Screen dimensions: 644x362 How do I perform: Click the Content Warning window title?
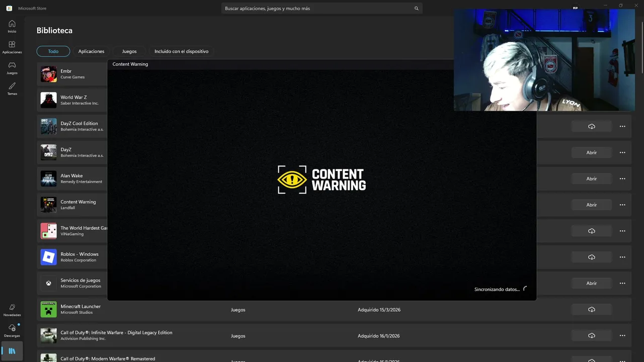tap(130, 64)
